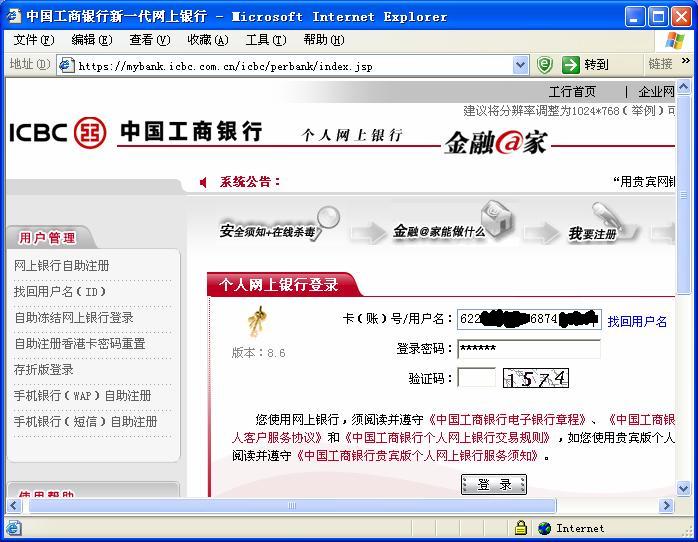Open the 帮助(H) menu
The width and height of the screenshot is (698, 542).
tap(324, 40)
